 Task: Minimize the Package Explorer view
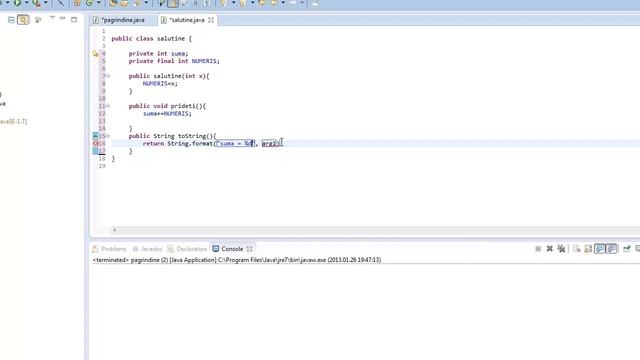tap(62, 18)
